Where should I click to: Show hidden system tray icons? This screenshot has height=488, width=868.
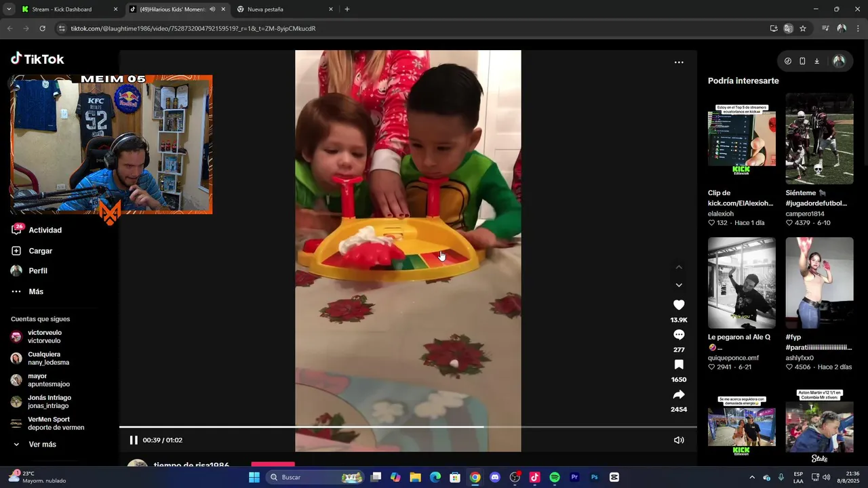coord(751,477)
